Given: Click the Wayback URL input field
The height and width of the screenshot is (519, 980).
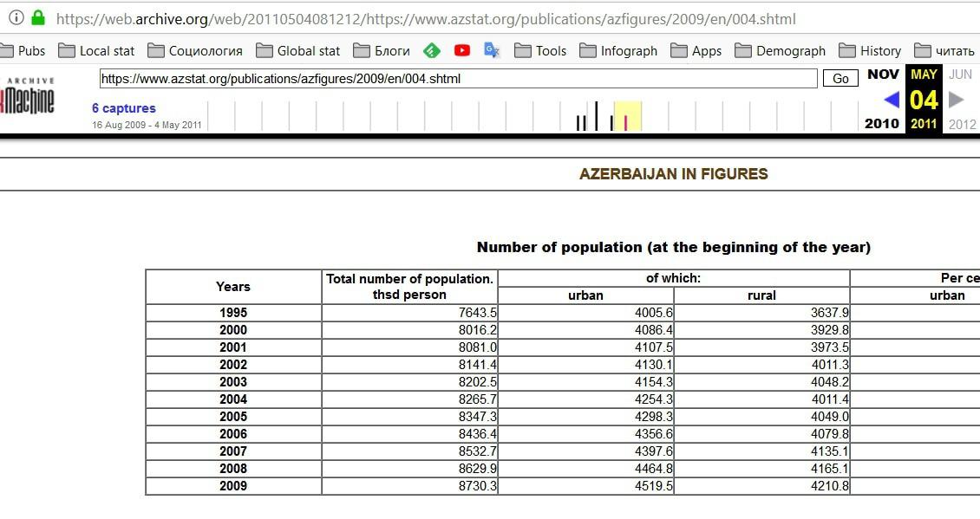Looking at the screenshot, I should point(458,79).
